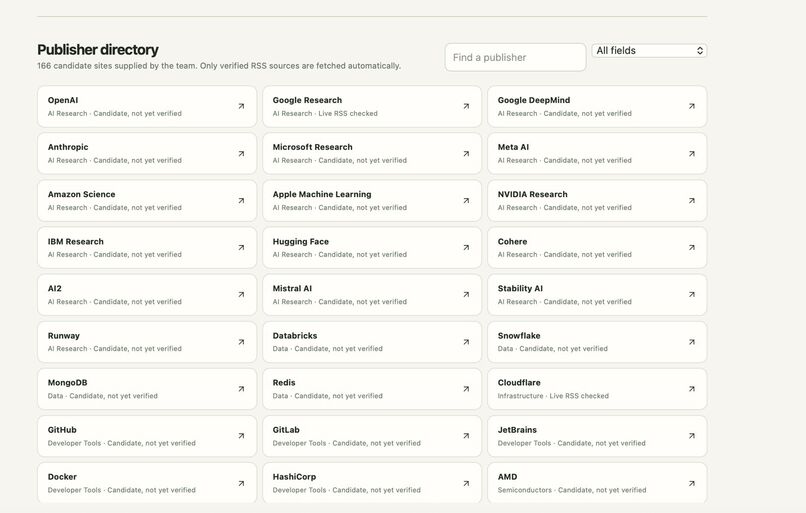Screen dimensions: 806x513
Task: Click MongoDB's 'Data · Candidate, not yet verified'
Action: (103, 396)
